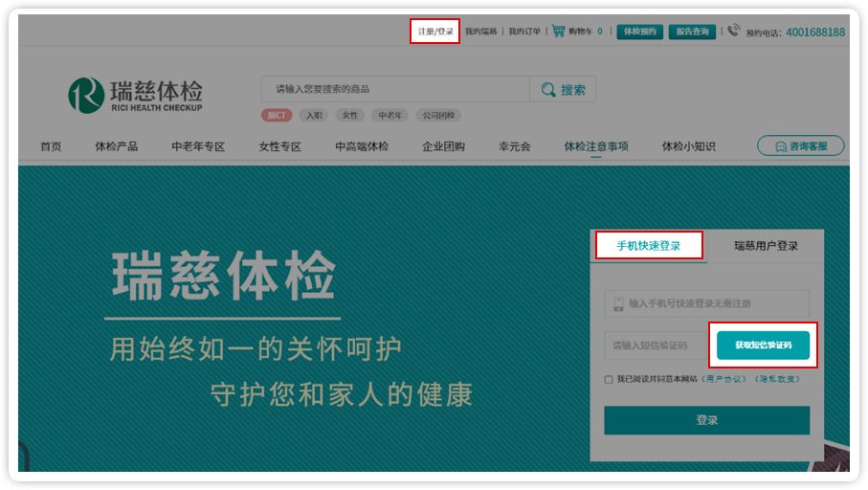868x490 pixels.
Task: Open the 体检注意事项 menu item
Action: pos(596,146)
